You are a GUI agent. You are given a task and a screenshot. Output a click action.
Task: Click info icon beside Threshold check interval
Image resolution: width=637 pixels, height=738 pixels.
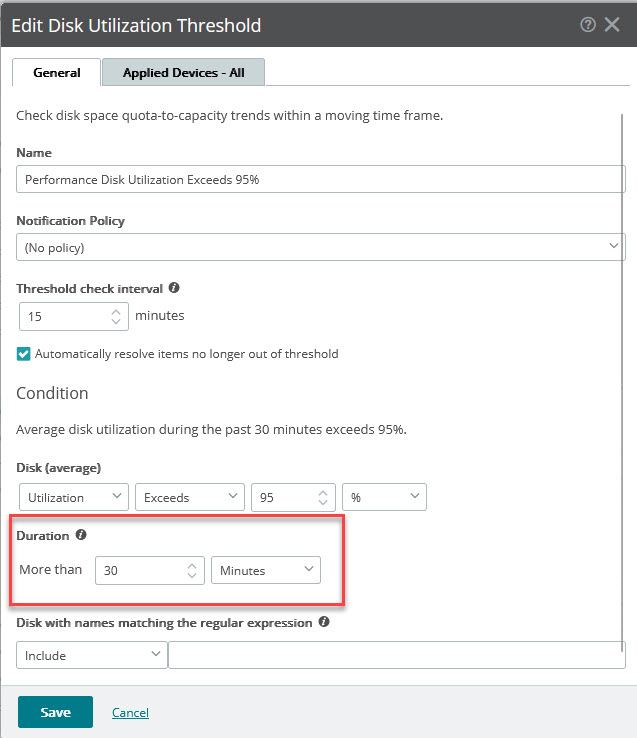(174, 288)
